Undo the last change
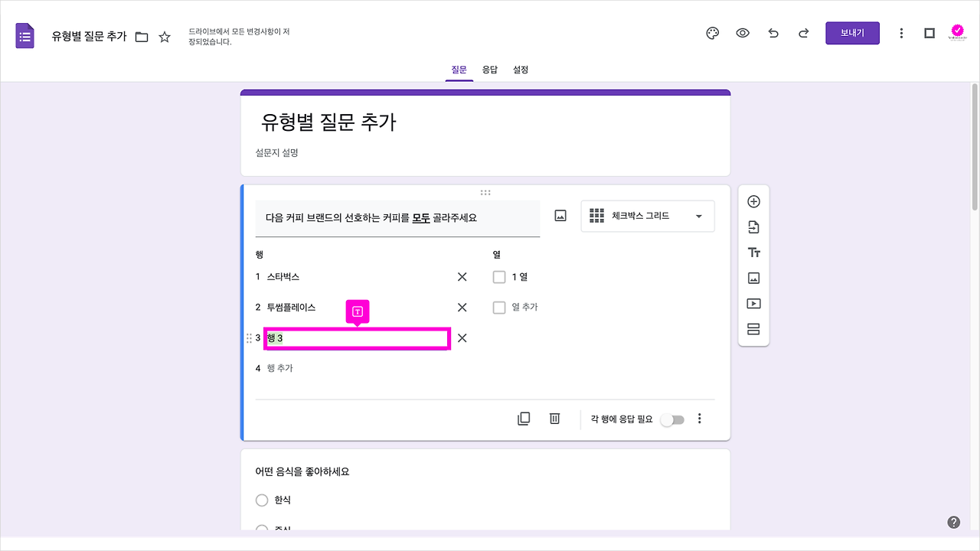The width and height of the screenshot is (980, 551). pyautogui.click(x=773, y=33)
